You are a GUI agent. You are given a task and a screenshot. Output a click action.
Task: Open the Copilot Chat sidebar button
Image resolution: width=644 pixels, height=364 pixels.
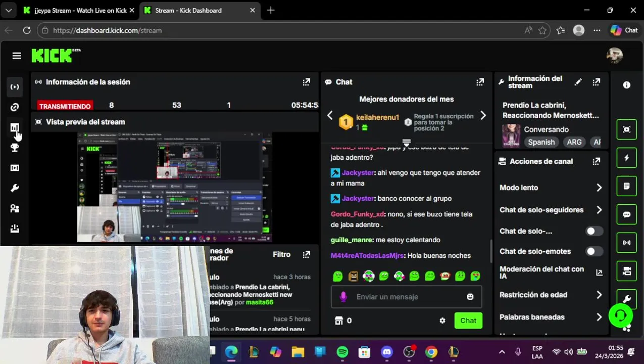(624, 30)
